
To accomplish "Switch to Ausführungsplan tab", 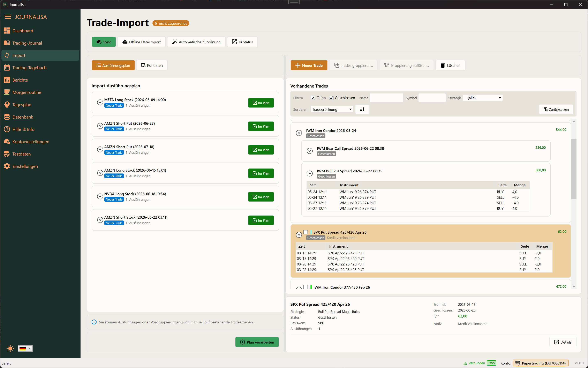I will 113,65.
